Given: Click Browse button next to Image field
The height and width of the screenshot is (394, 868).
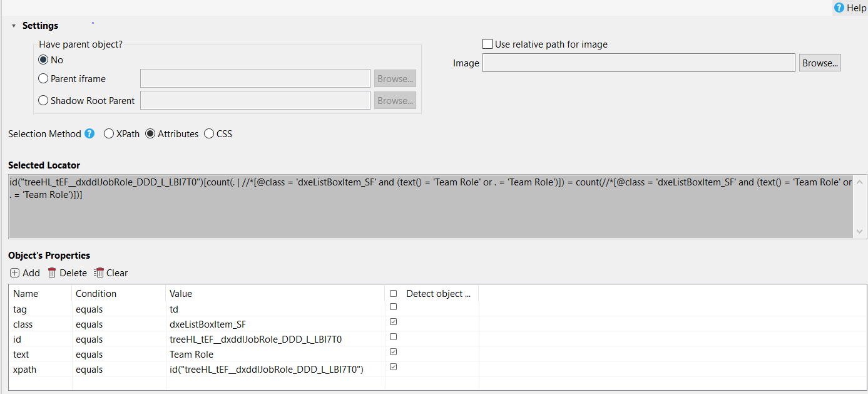Looking at the screenshot, I should click(x=820, y=63).
